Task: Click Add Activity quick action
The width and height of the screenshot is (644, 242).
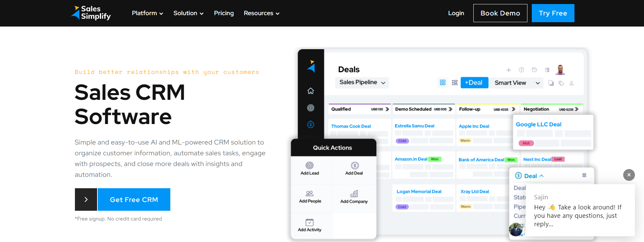Action: point(310,225)
